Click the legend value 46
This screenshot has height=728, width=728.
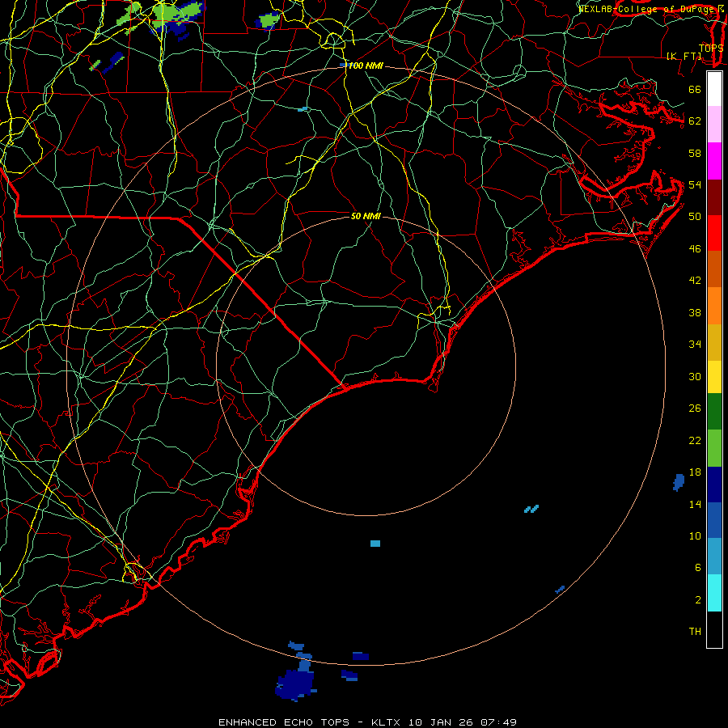tap(695, 249)
